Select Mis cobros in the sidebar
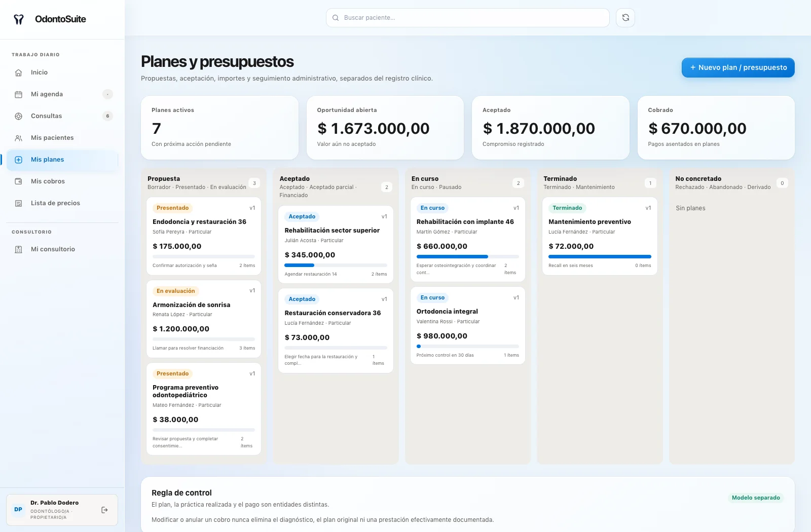Image resolution: width=811 pixels, height=532 pixels. coord(62,181)
